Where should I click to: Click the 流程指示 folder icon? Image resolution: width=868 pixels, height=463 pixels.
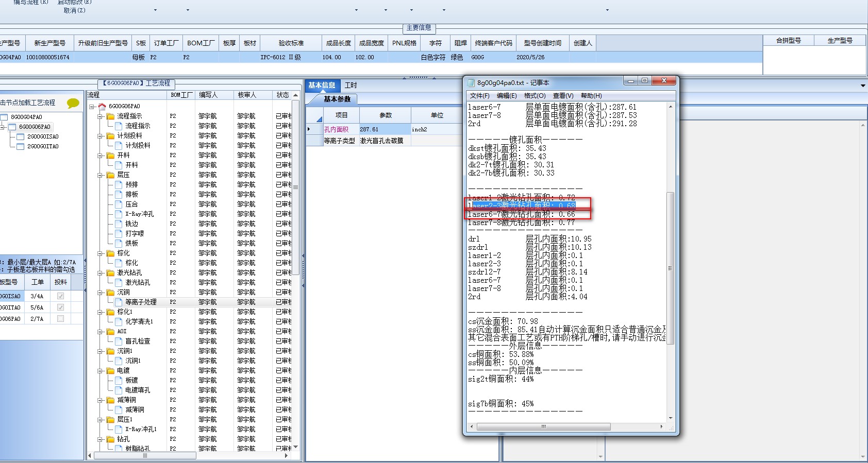[x=110, y=116]
